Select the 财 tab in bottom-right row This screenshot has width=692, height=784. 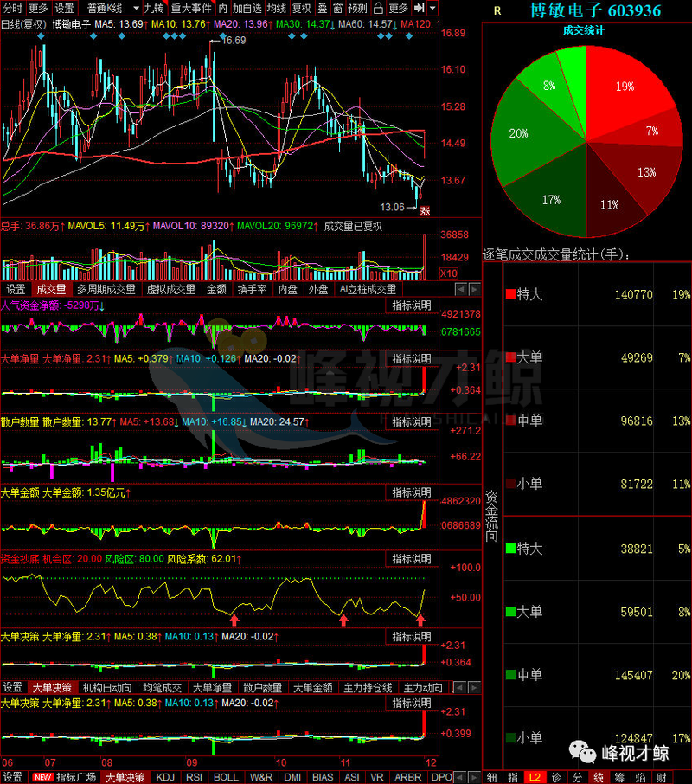[x=662, y=777]
